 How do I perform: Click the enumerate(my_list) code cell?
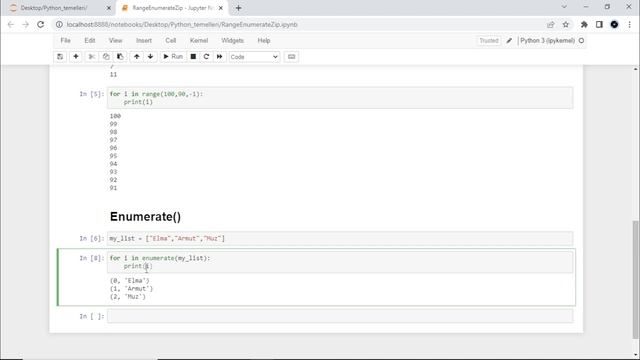340,262
